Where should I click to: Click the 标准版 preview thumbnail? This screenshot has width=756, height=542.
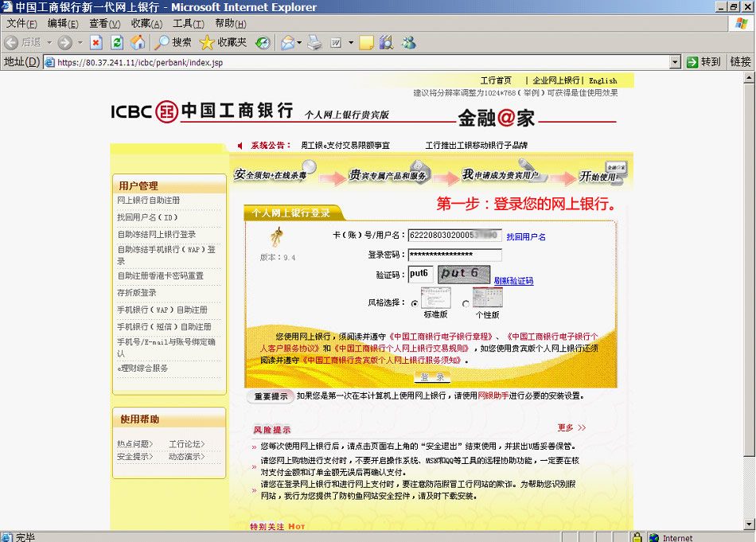436,298
